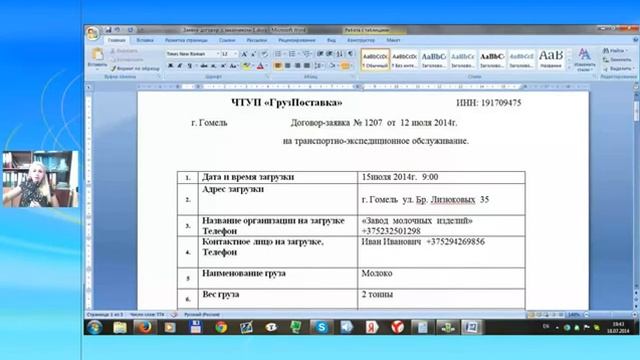The height and width of the screenshot is (360, 640).
Task: Toggle Superscript formatting
Action: click(223, 66)
